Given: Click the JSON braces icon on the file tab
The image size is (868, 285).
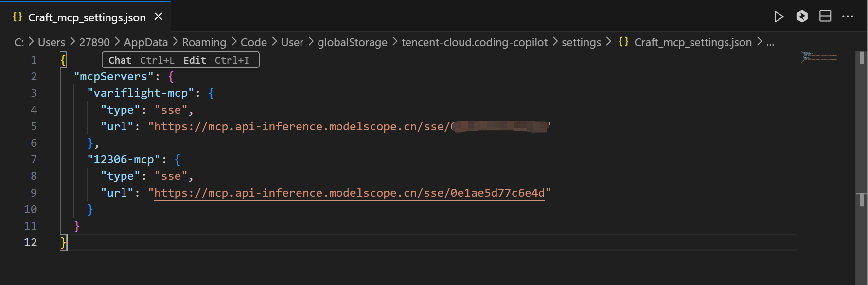Looking at the screenshot, I should 18,17.
